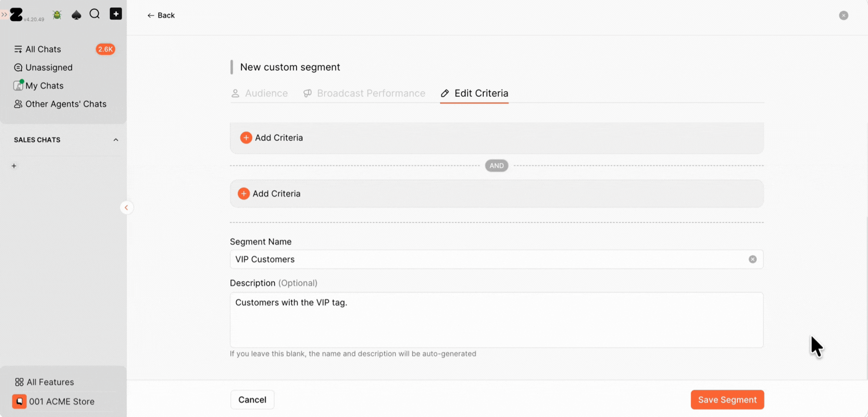
Task: Switch to the Audience tab
Action: tap(260, 94)
